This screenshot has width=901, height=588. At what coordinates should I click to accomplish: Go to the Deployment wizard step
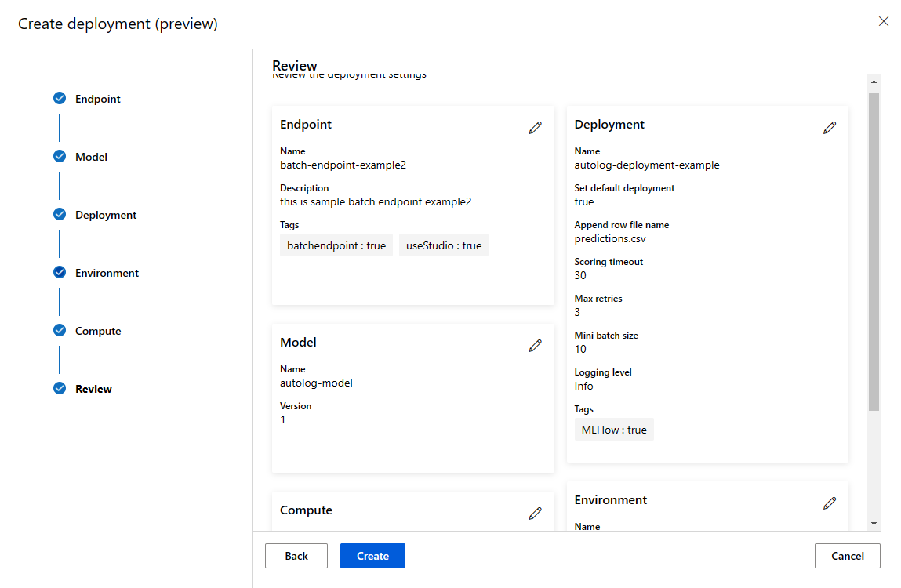(x=106, y=215)
